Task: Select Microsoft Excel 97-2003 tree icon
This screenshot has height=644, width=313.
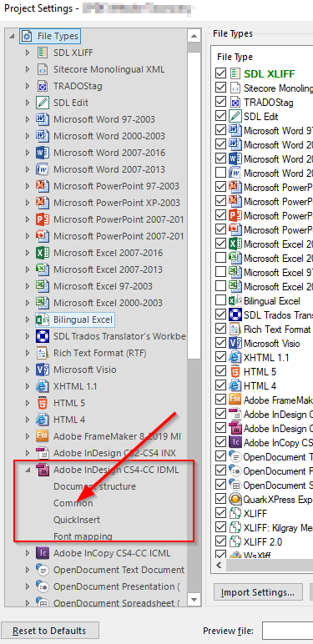Action: click(x=42, y=286)
